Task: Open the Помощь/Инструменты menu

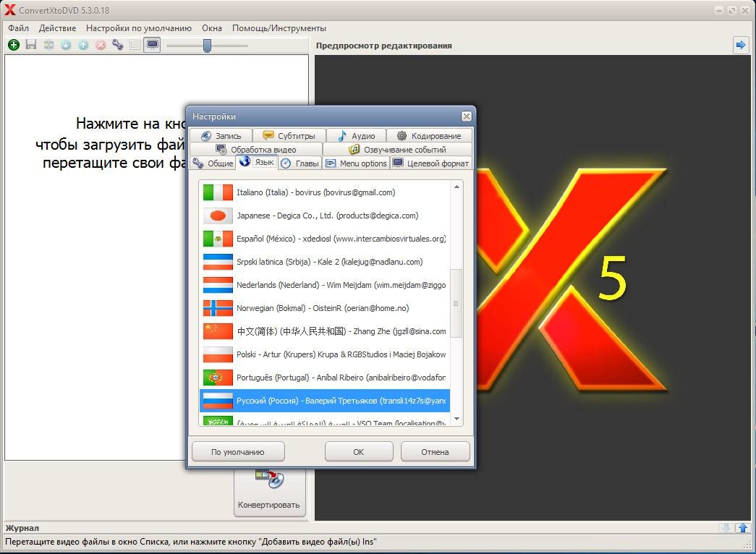Action: (x=279, y=28)
